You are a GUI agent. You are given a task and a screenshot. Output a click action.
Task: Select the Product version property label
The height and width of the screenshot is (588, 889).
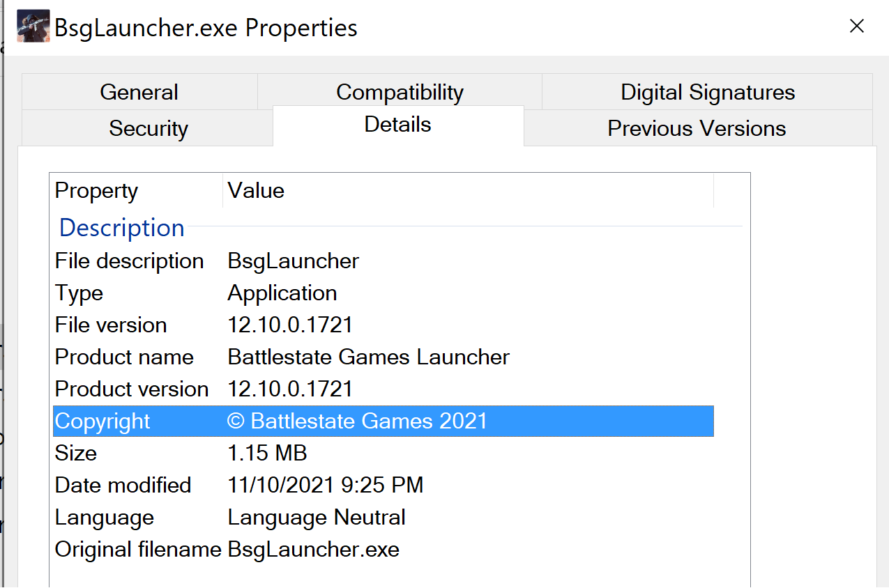pyautogui.click(x=132, y=389)
